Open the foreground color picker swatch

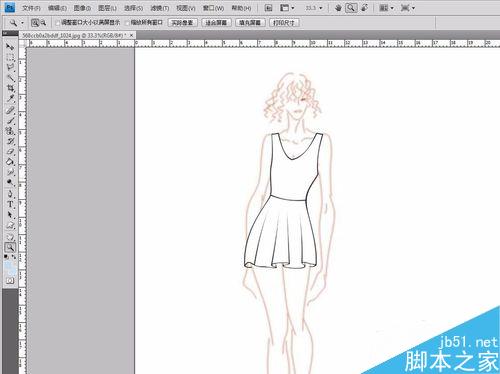point(8,266)
